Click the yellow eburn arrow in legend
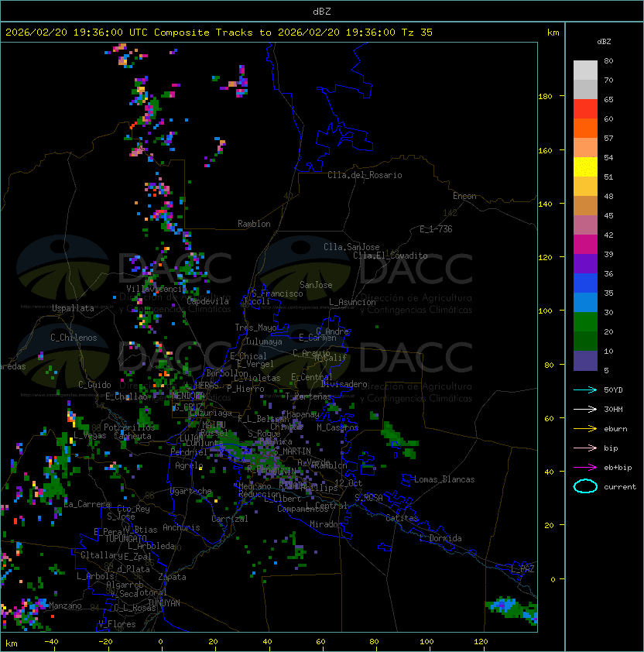 [585, 429]
